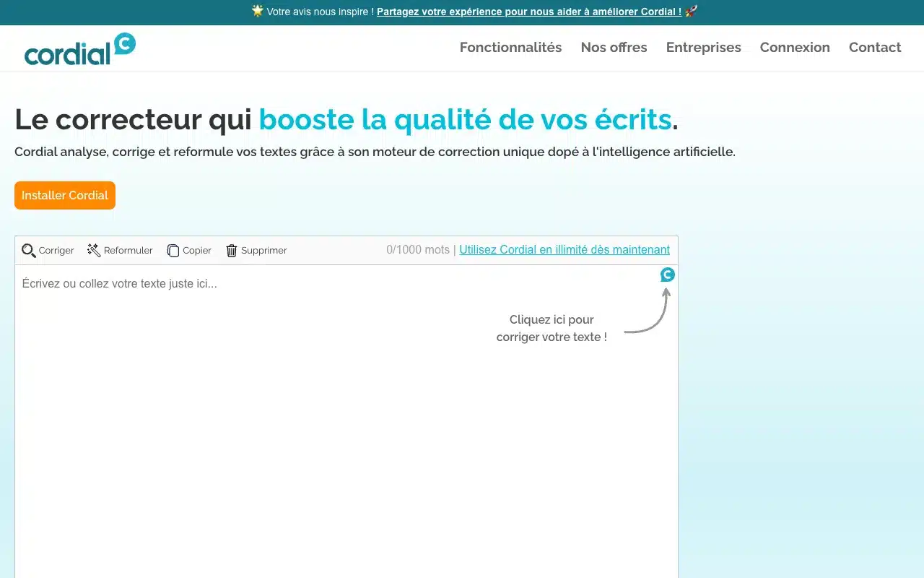Open the Contact page
This screenshot has width=924, height=578.
click(875, 48)
